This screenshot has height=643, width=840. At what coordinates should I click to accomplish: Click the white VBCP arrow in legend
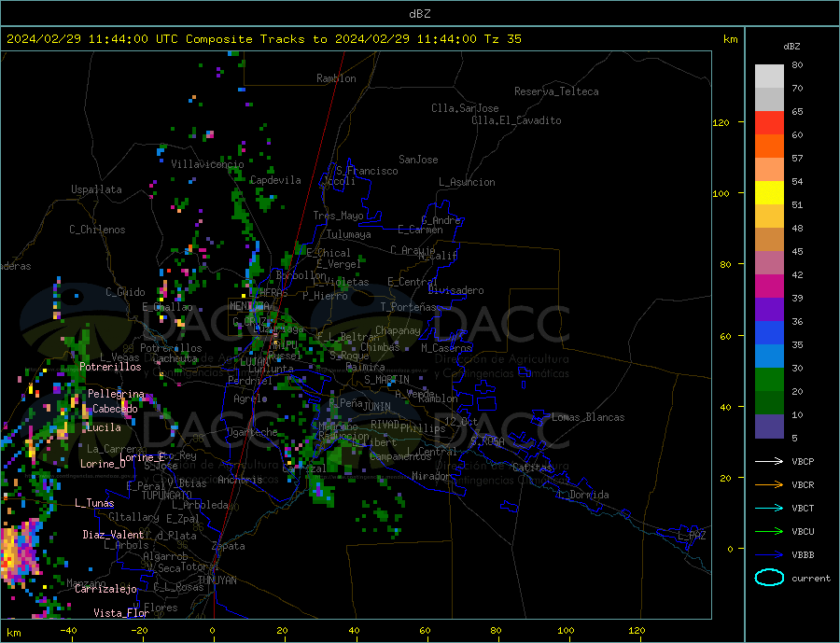tap(769, 461)
